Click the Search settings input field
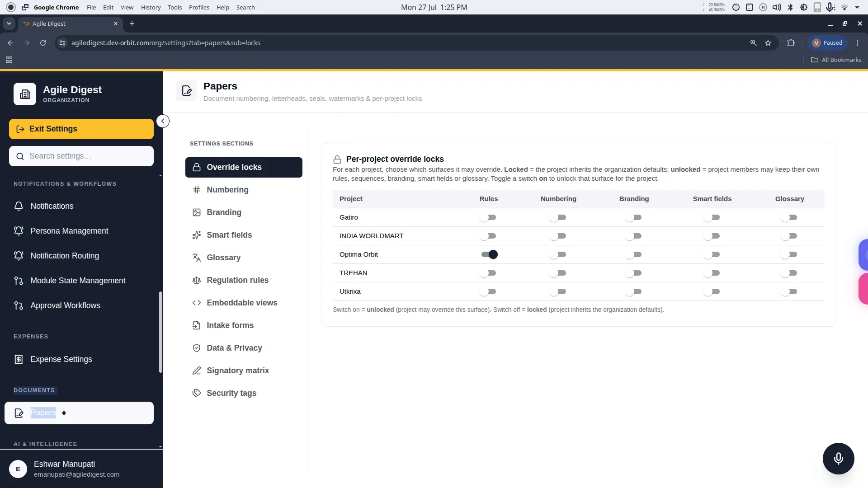The height and width of the screenshot is (488, 868). pos(81,156)
